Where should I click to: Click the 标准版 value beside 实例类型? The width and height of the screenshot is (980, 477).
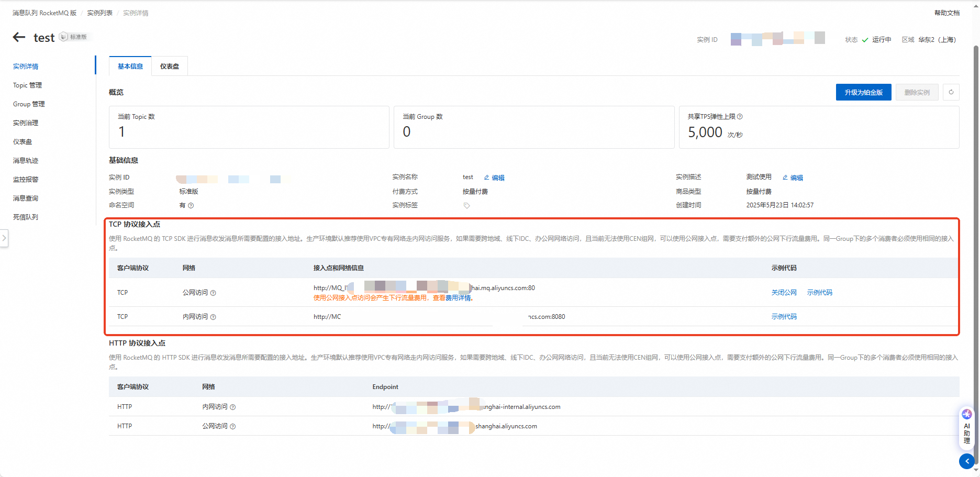pos(188,192)
